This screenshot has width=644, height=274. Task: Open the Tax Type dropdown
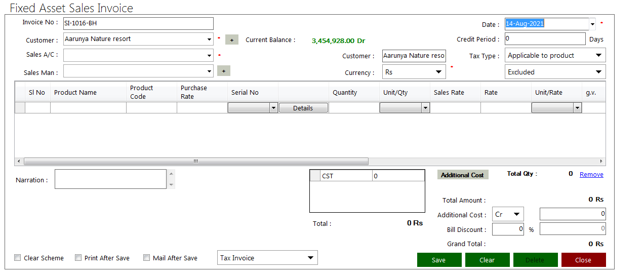click(x=598, y=55)
